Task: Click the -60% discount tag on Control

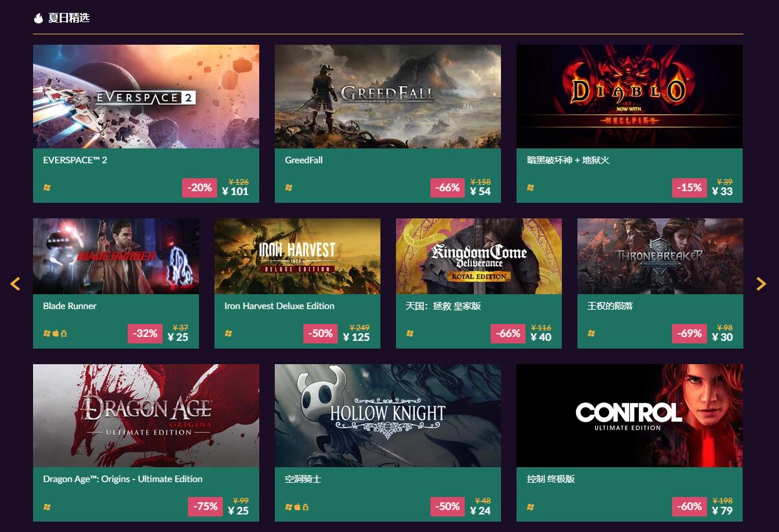Action: pyautogui.click(x=690, y=506)
